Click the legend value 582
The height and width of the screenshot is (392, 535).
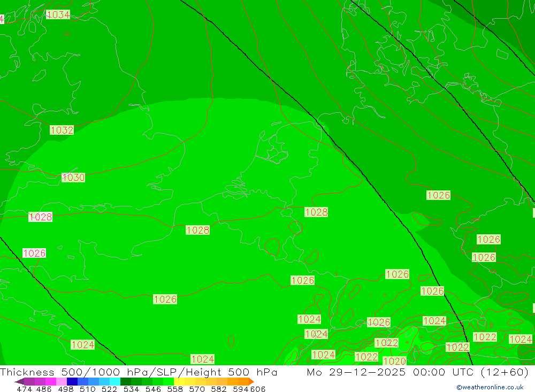click(x=218, y=389)
